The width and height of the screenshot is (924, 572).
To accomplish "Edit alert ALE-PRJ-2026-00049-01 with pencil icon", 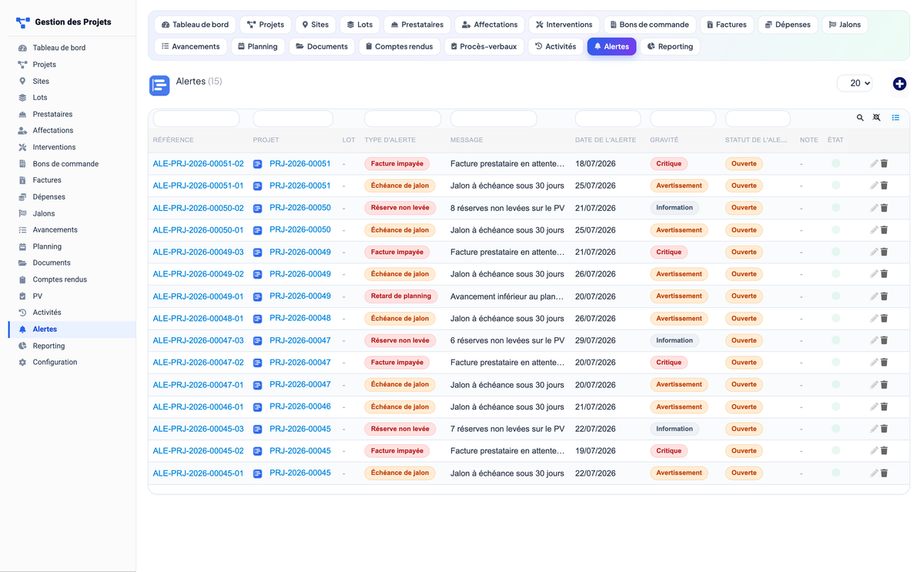I will pos(874,296).
